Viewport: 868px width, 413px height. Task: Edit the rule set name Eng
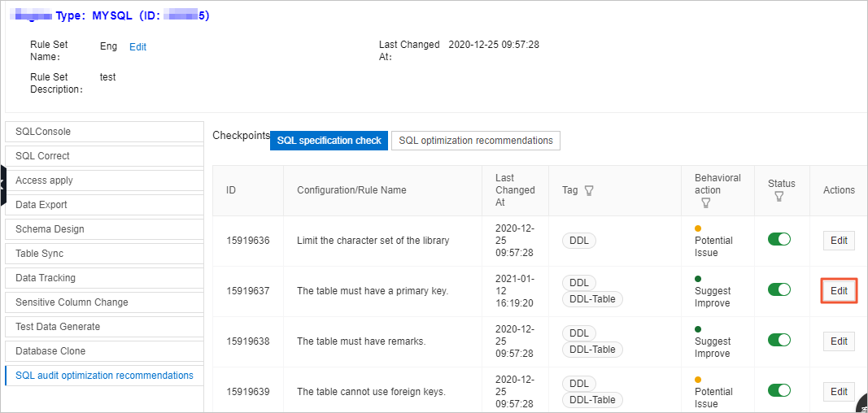click(137, 47)
